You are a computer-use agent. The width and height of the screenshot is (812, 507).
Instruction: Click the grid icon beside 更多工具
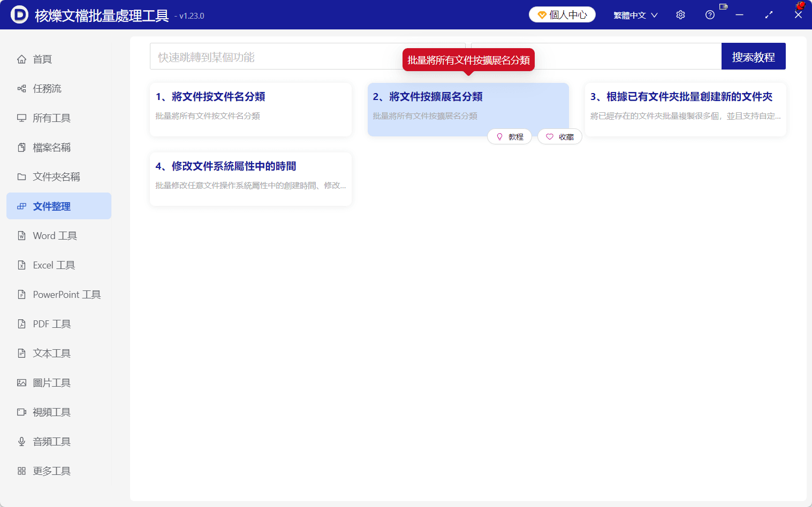point(21,471)
